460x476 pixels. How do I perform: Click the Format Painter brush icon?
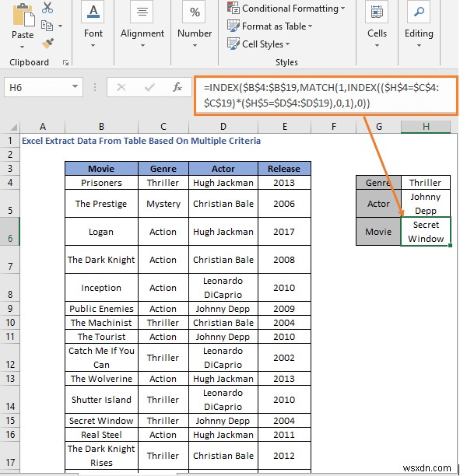[x=47, y=44]
